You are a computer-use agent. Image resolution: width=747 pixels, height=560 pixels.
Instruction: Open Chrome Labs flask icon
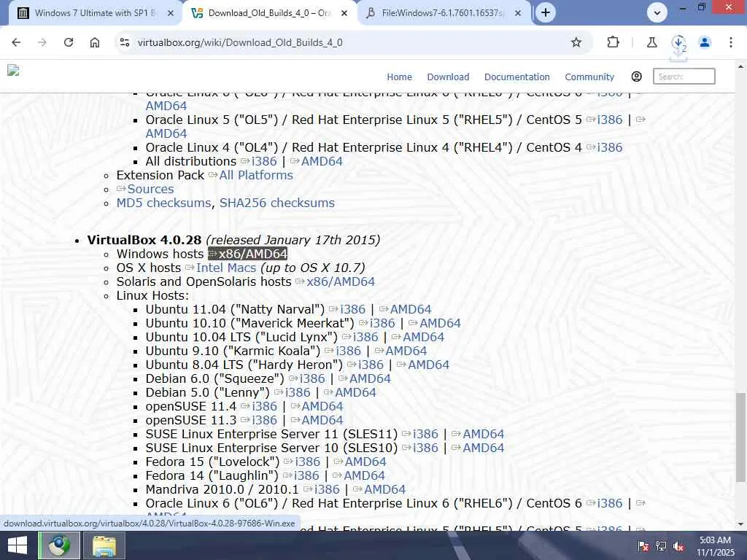[652, 42]
